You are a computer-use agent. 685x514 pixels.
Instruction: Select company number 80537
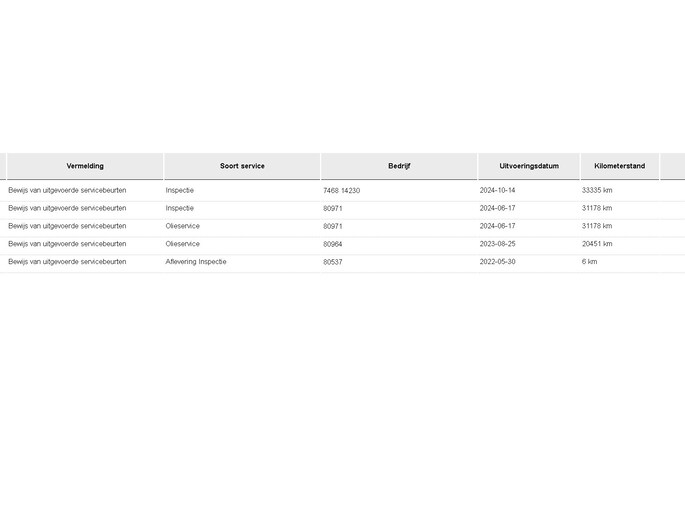point(333,262)
